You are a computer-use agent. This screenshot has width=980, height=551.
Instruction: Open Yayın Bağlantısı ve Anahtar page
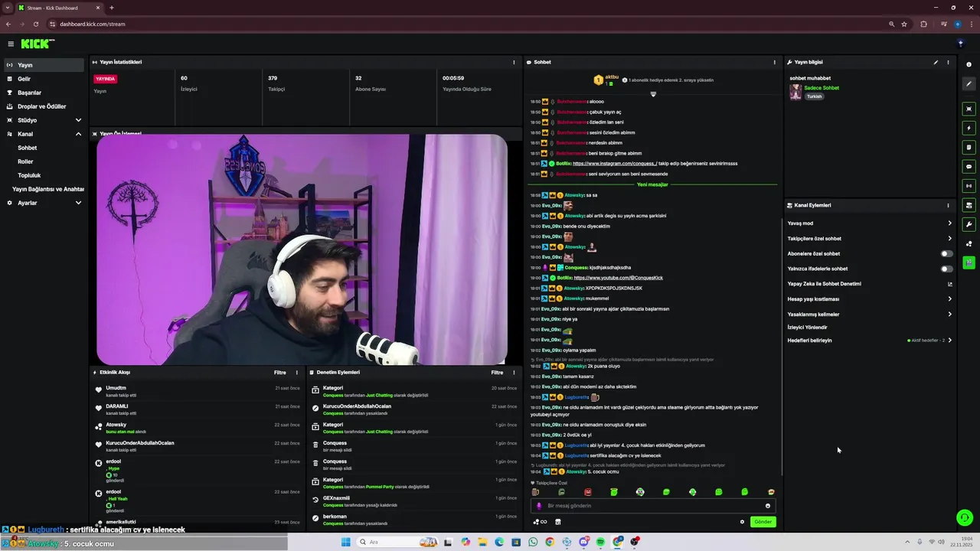[x=47, y=189]
